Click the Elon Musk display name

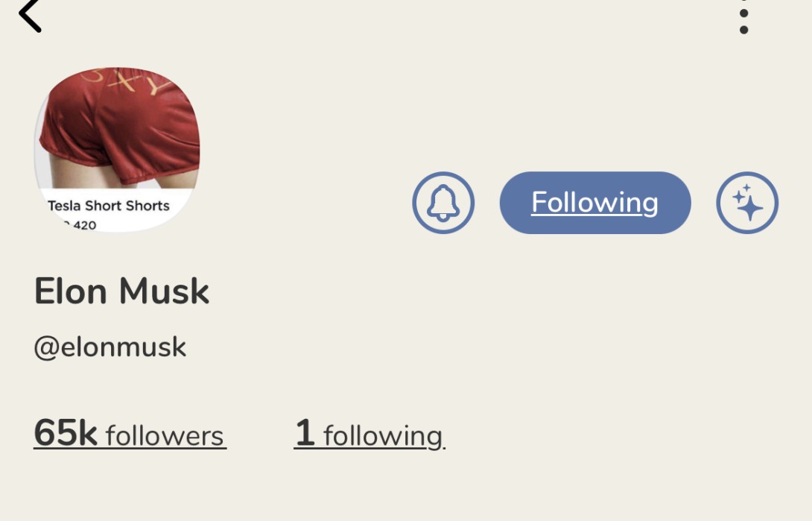pos(121,291)
